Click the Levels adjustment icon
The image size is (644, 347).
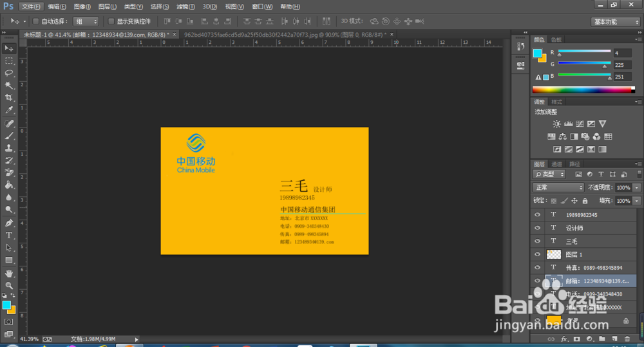pos(569,124)
